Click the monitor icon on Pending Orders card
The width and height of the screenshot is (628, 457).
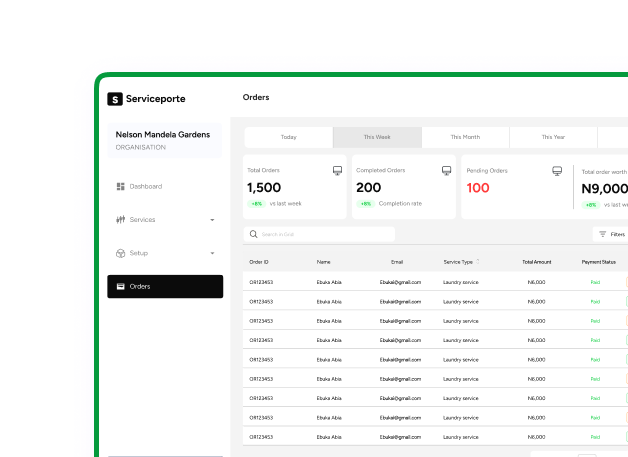557,171
